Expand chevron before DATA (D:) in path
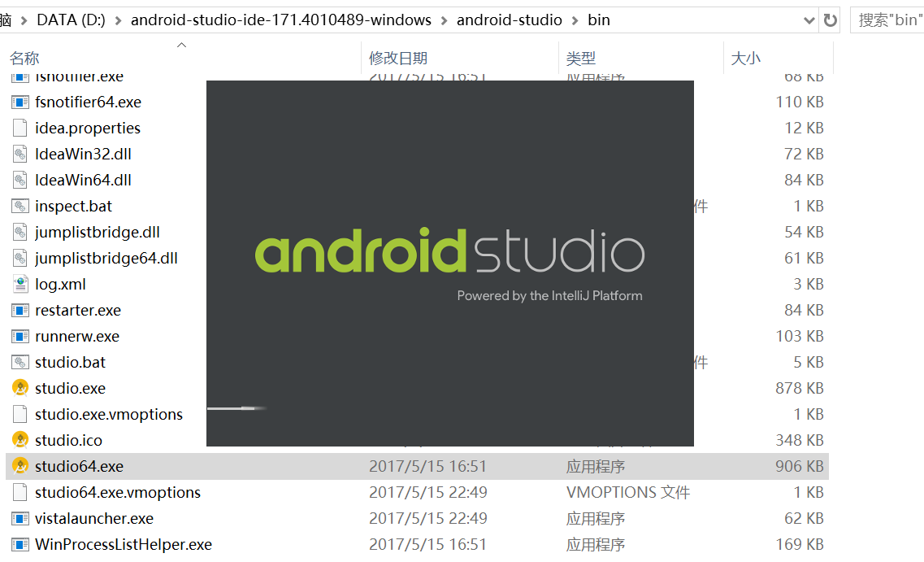924x562 pixels. 24,20
